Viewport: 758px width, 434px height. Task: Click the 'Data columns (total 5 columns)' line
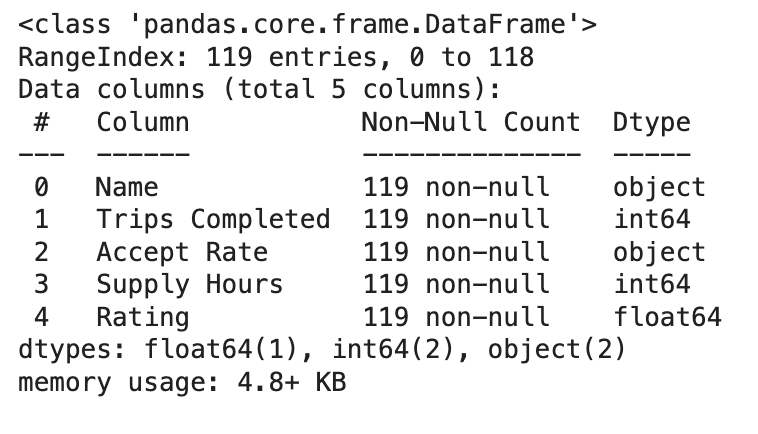tap(260, 89)
